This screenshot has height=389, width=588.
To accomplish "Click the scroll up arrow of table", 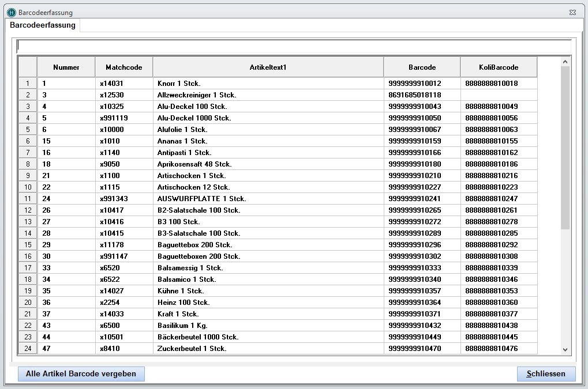I will point(565,62).
